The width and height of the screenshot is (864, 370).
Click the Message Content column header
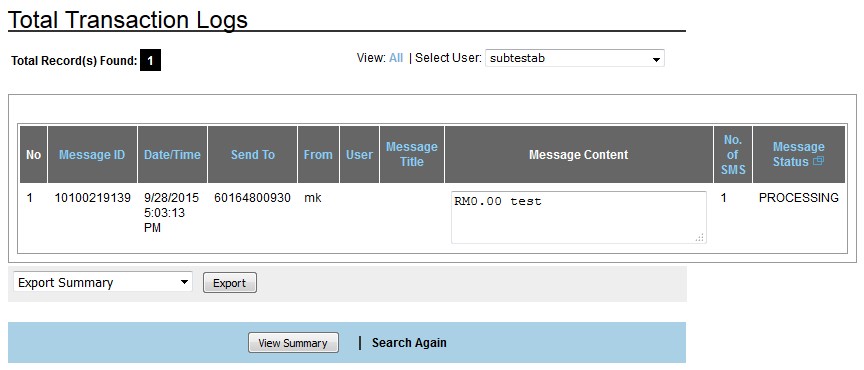tap(579, 155)
